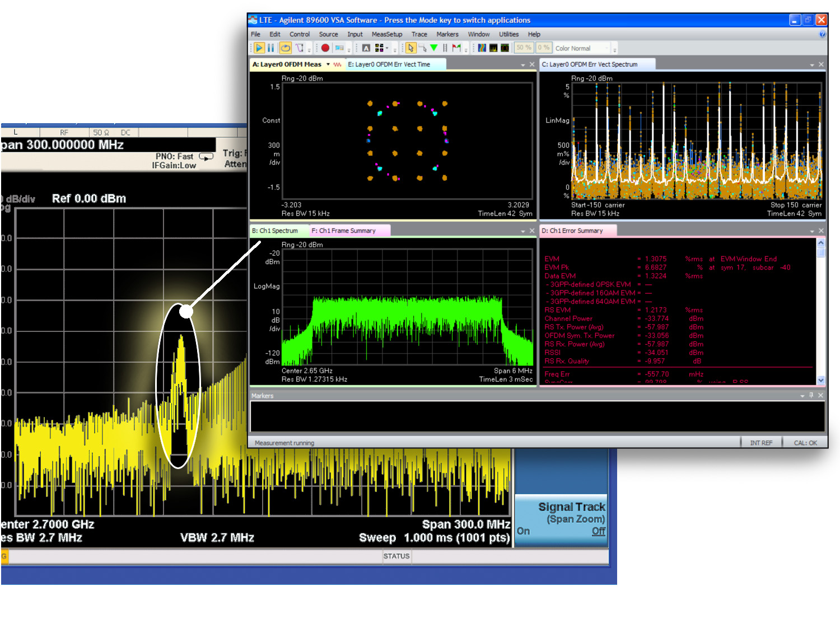Open the MeasSetup menu

pyautogui.click(x=386, y=34)
